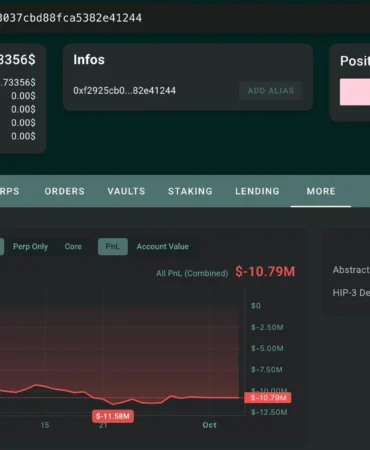
Task: Click the $-2.50M axis label
Action: click(x=267, y=327)
